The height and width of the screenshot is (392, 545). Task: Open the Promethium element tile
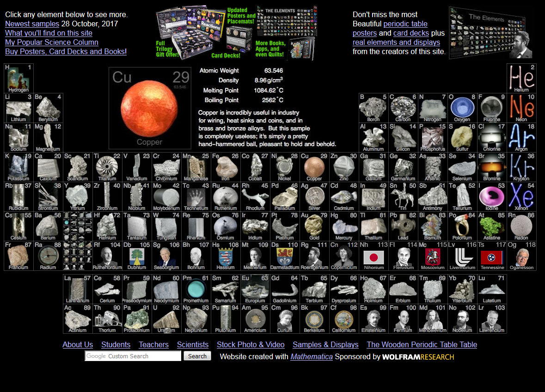[x=196, y=289]
